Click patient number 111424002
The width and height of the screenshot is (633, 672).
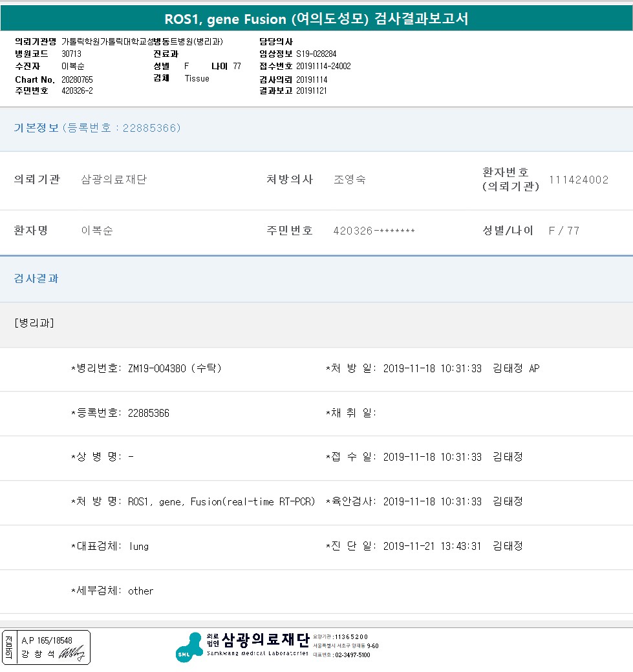click(578, 180)
